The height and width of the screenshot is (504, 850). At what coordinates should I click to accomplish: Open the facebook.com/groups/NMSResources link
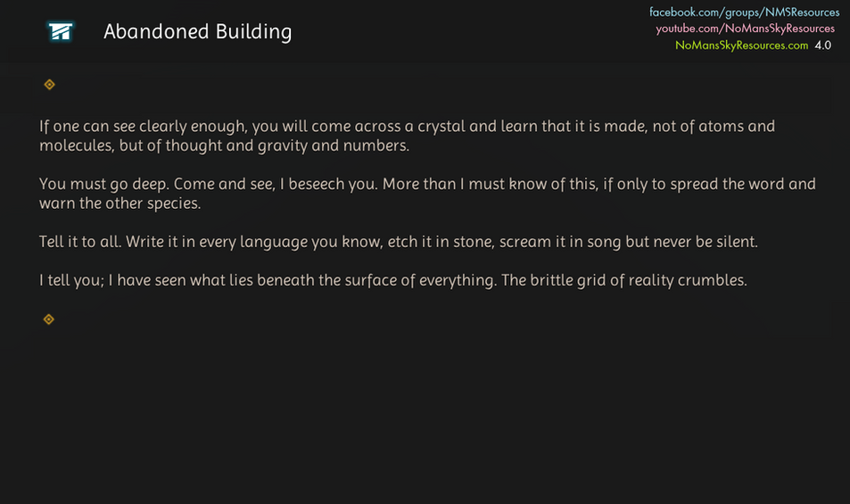[x=744, y=12]
